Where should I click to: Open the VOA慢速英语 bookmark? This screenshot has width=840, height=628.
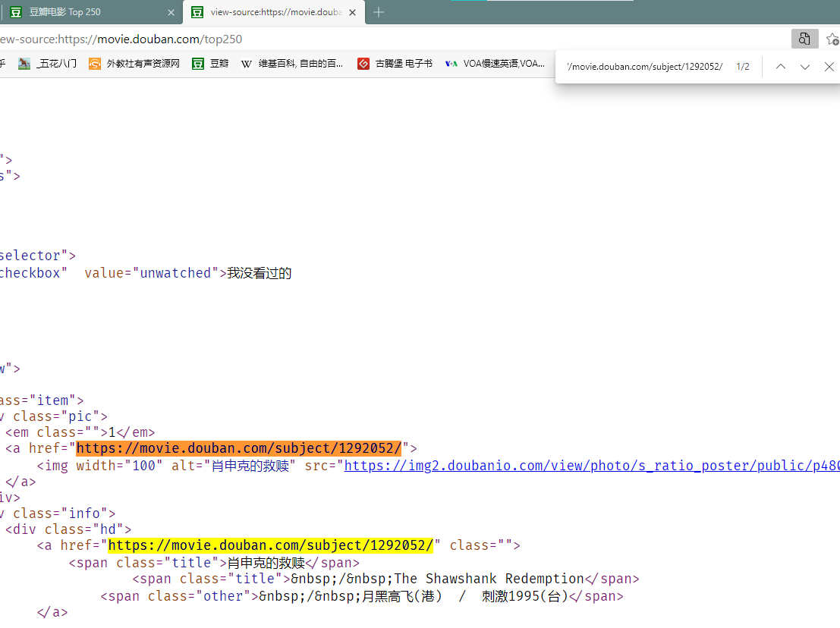(x=495, y=64)
